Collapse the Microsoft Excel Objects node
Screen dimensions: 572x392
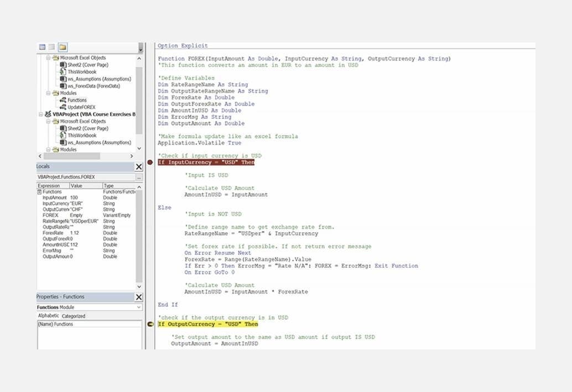coord(49,58)
